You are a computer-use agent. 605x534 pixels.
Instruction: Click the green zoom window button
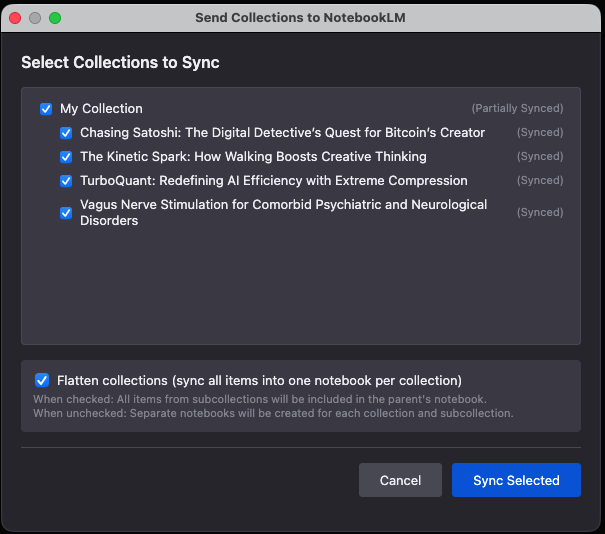pos(55,18)
